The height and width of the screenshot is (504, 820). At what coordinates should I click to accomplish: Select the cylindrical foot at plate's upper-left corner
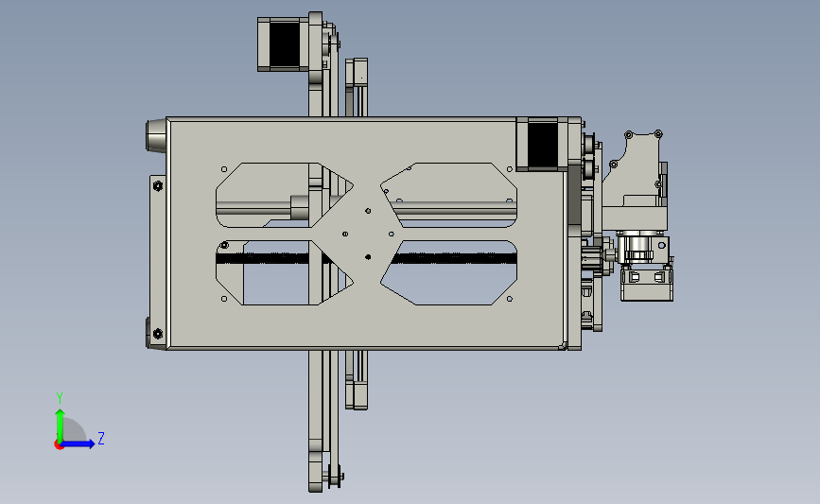tap(156, 136)
